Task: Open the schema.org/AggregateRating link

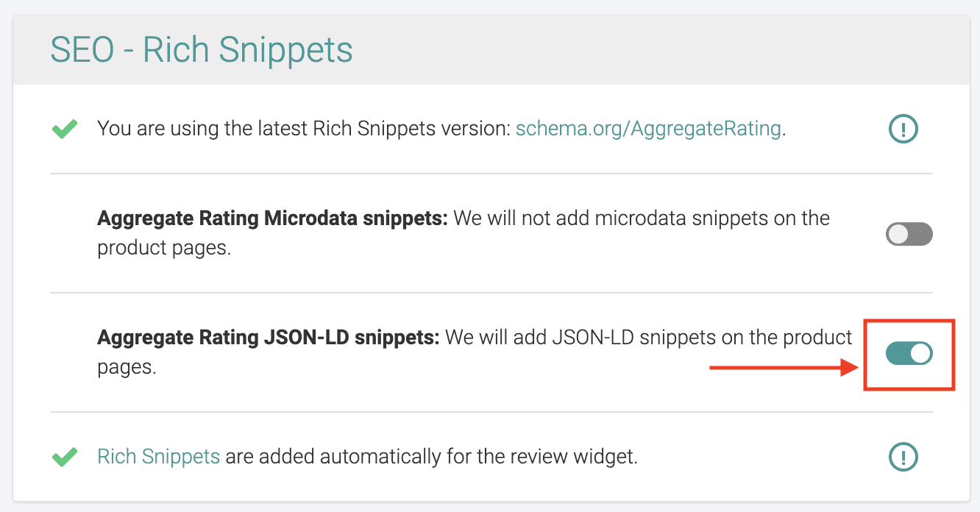Action: (x=647, y=129)
